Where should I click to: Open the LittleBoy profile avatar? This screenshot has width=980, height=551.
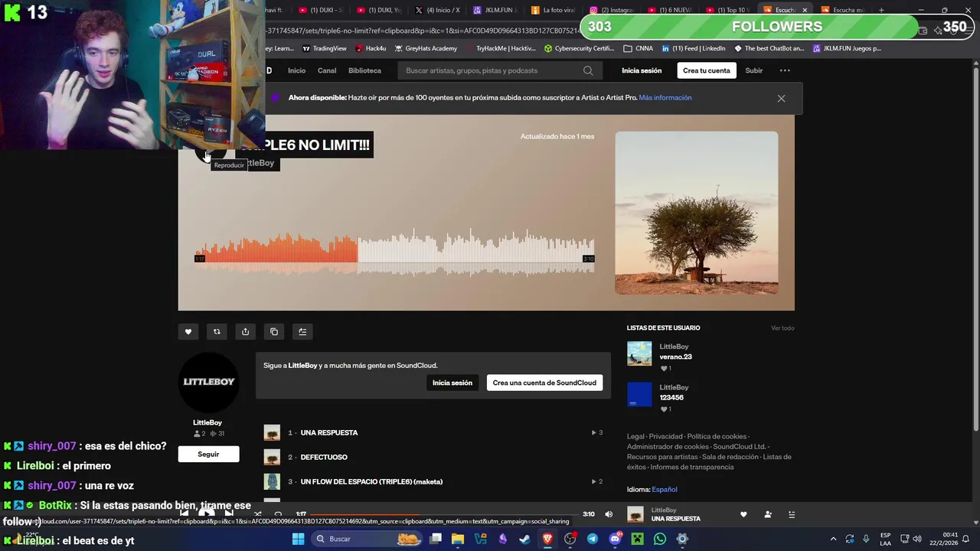pos(208,382)
